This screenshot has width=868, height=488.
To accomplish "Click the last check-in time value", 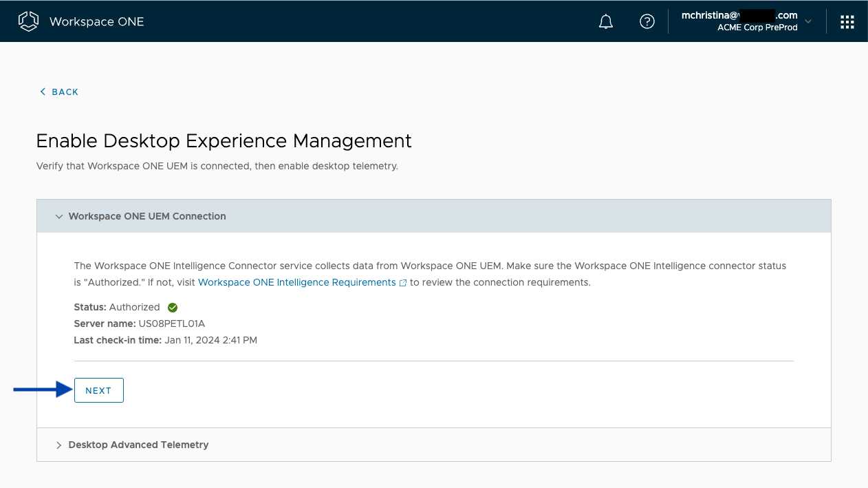I will point(210,340).
